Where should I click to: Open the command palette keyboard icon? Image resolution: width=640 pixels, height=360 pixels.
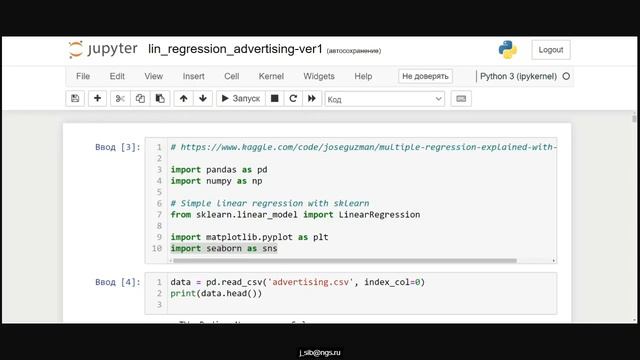(461, 99)
